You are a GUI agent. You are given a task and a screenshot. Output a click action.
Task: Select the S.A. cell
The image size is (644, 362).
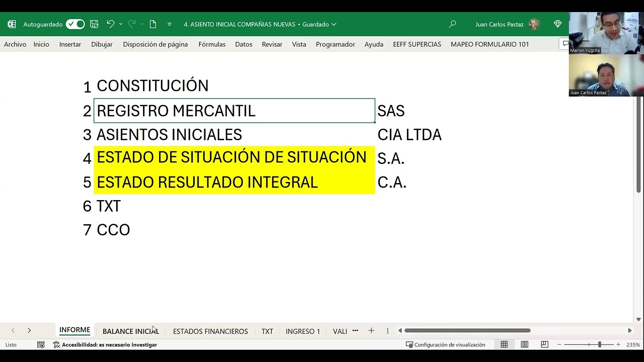[391, 158]
